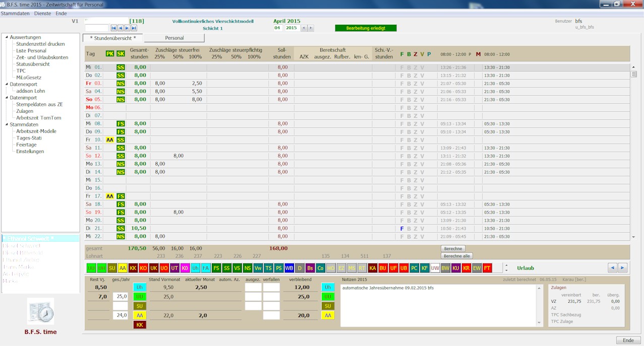The height and width of the screenshot is (346, 644).
Task: Toggle the Z flag for Fr 03.
Action: coord(416,84)
